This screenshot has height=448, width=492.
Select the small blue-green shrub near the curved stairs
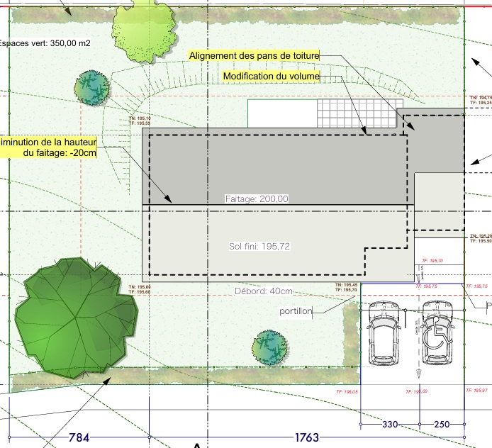click(91, 87)
